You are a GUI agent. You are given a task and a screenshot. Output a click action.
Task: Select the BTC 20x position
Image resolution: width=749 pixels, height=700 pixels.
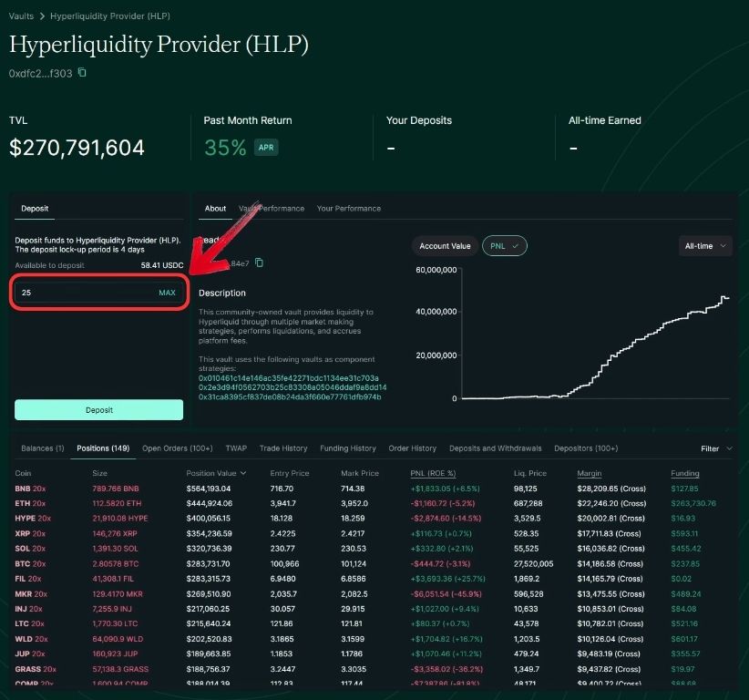click(x=30, y=564)
